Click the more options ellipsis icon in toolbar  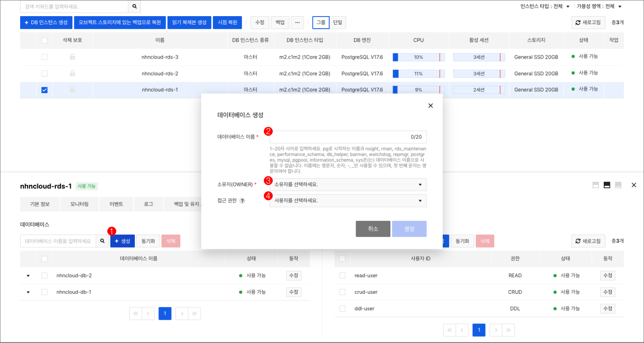(297, 22)
